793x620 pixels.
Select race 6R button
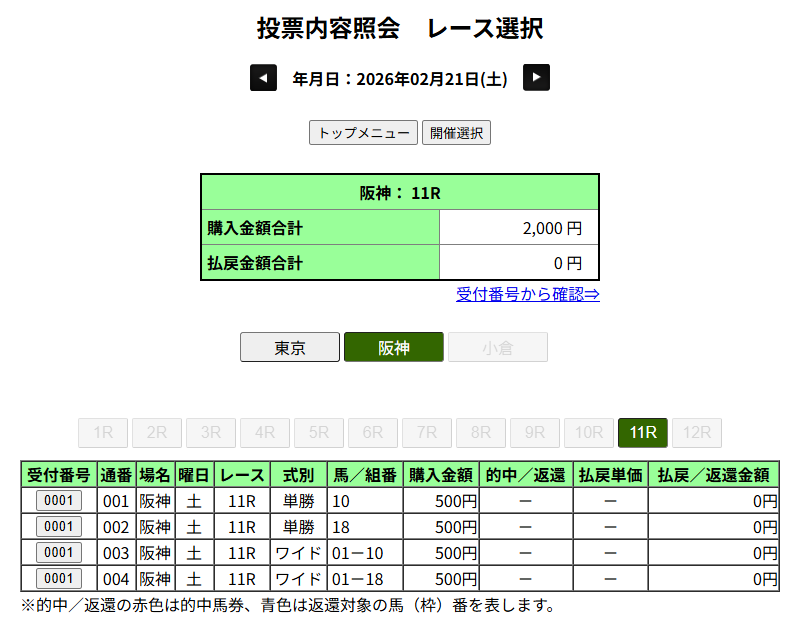click(373, 433)
